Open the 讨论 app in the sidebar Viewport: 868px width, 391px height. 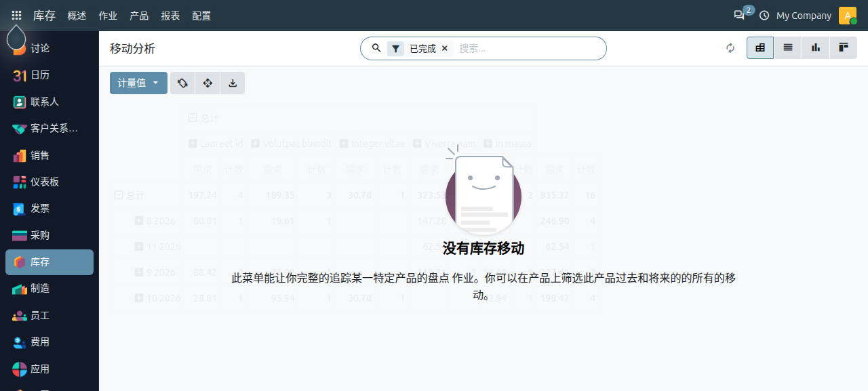pyautogui.click(x=50, y=49)
